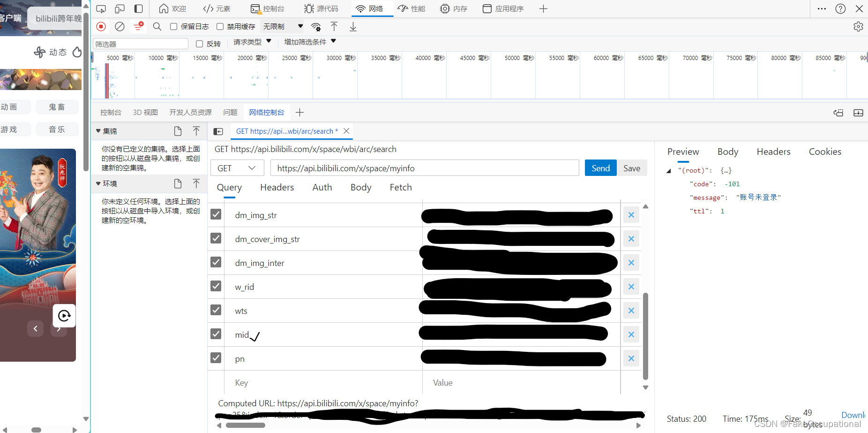Add a new DevTools tool tab
The height and width of the screenshot is (433, 868).
click(543, 8)
